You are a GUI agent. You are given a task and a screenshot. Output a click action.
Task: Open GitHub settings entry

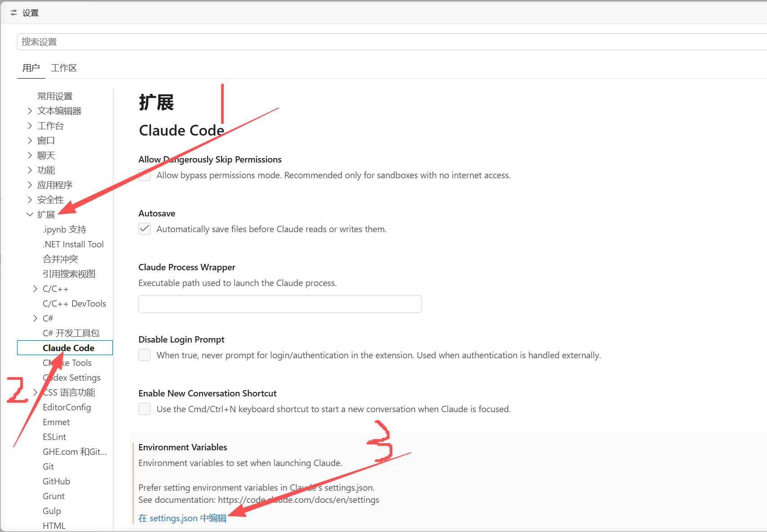[56, 481]
